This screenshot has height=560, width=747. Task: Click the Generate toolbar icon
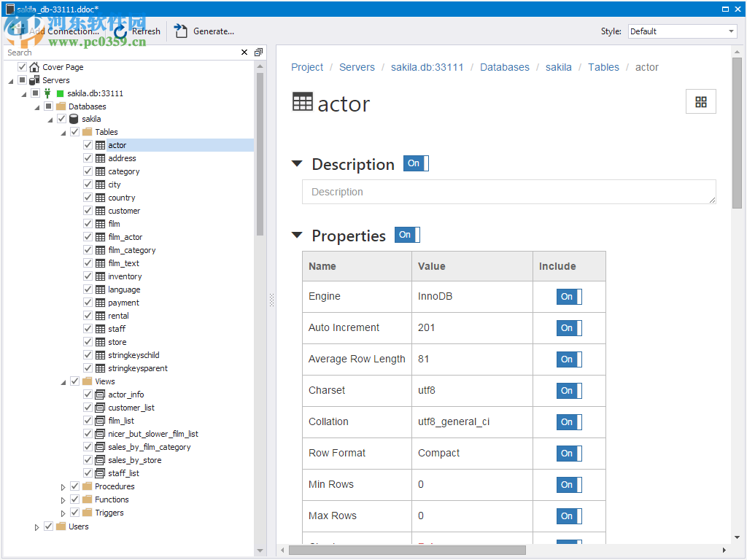click(x=179, y=31)
